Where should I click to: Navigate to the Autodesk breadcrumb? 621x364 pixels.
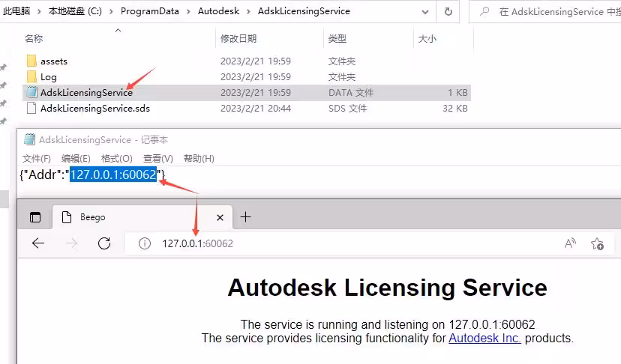218,11
